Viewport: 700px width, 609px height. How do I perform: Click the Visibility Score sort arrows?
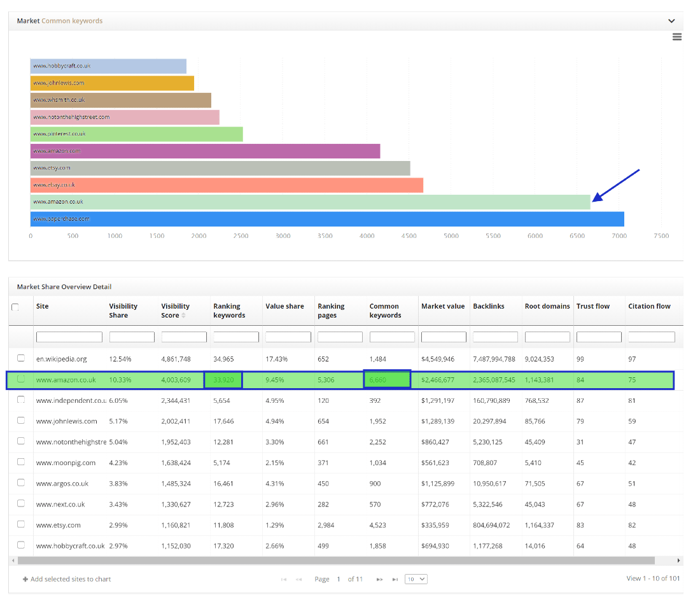(x=183, y=315)
